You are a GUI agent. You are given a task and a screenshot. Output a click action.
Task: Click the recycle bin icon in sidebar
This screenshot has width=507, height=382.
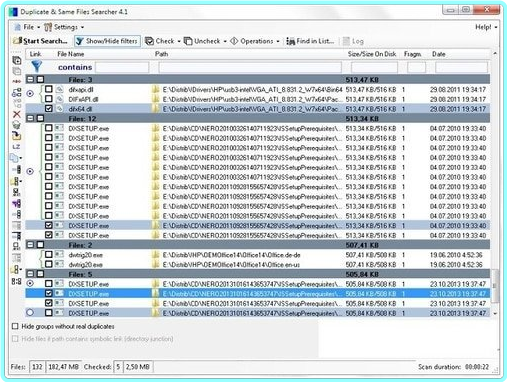coord(16,125)
